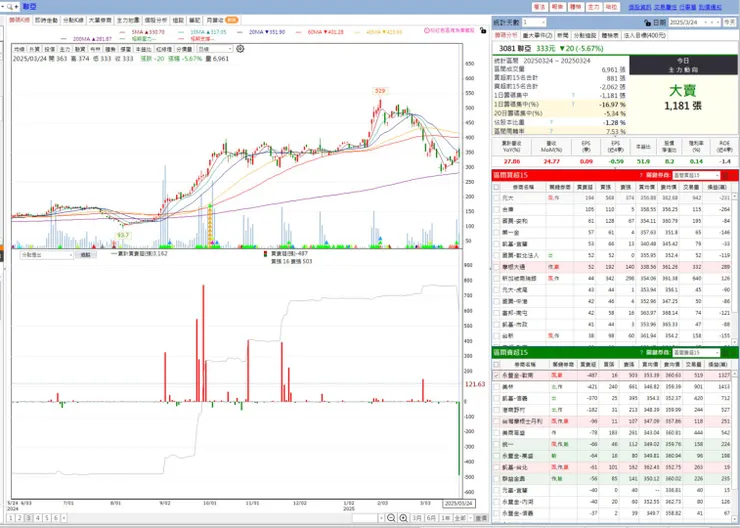This screenshot has width=740, height=528.
Task: Tick the checkbox for broker 群益金鼎
Action: pos(496,479)
